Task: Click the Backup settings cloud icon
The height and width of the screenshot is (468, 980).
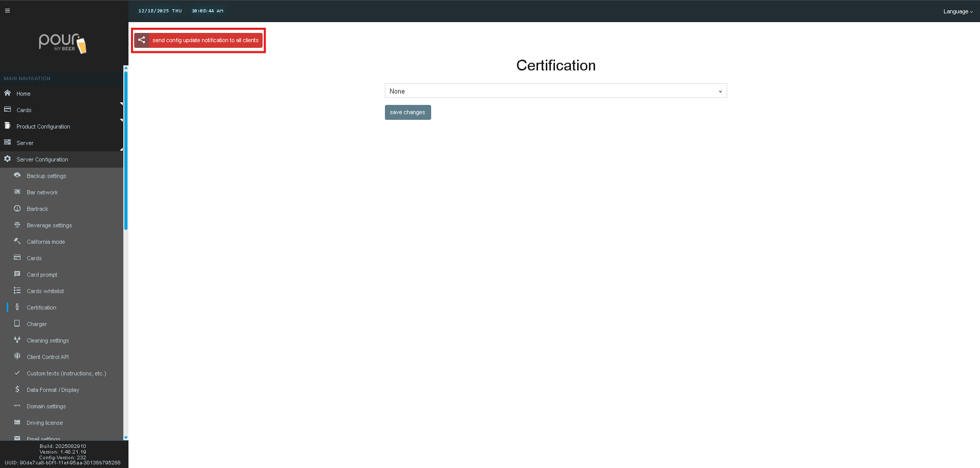Action: tap(17, 175)
